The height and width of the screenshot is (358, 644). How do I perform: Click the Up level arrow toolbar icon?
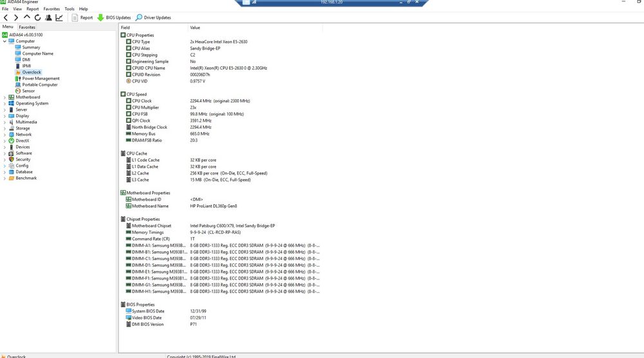point(26,17)
